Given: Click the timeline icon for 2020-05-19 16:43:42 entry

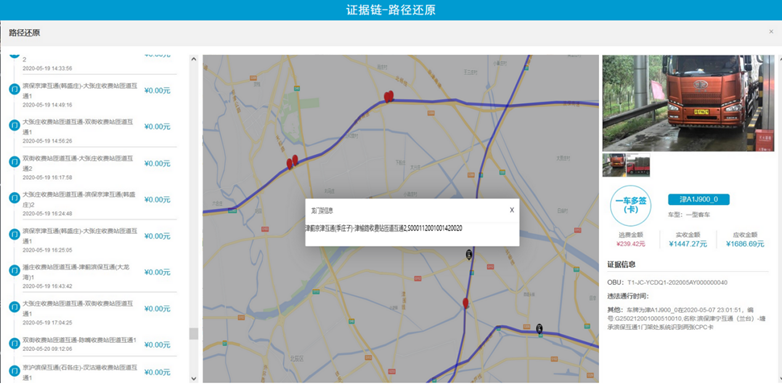Looking at the screenshot, I should point(15,270).
